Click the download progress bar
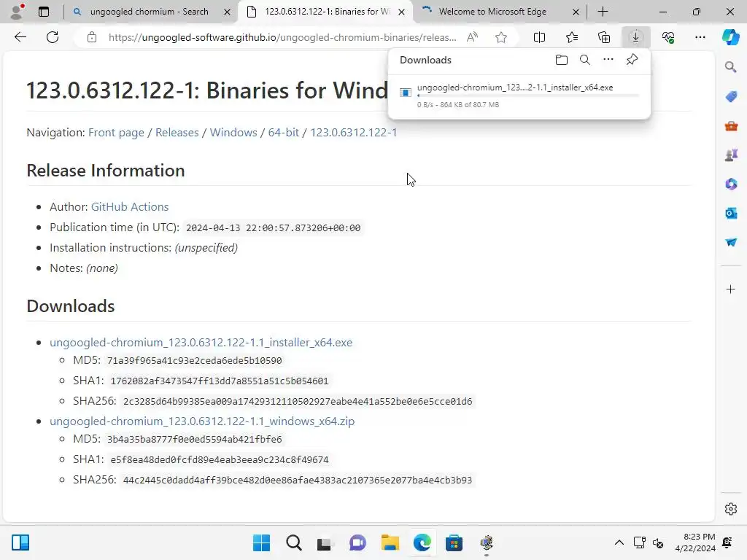 528,96
